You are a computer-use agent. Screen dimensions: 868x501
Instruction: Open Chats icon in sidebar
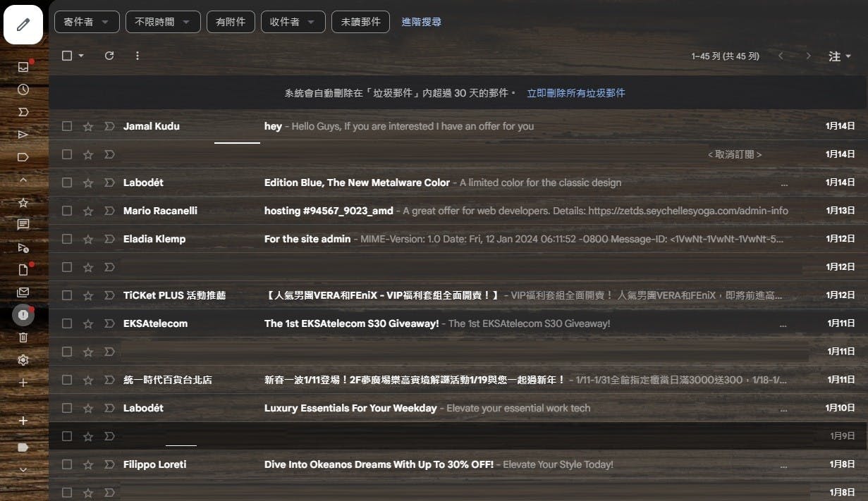click(23, 225)
